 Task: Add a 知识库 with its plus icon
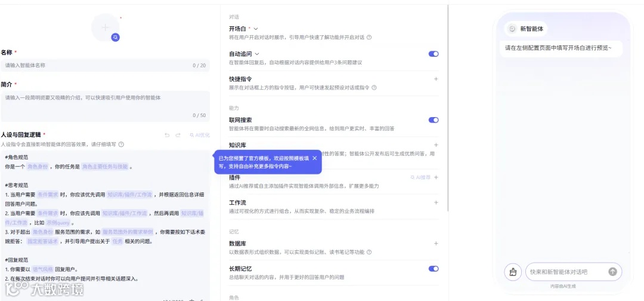coord(436,145)
